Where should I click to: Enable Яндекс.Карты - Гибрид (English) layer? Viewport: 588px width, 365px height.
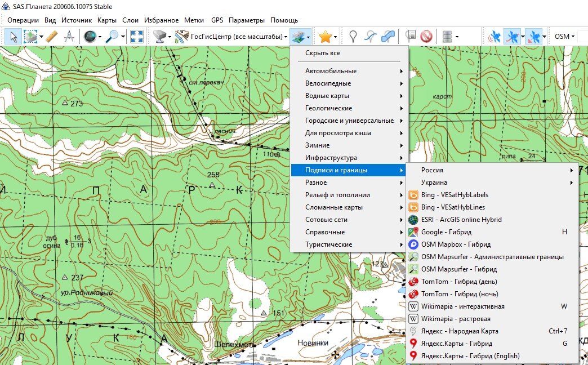pyautogui.click(x=492, y=355)
